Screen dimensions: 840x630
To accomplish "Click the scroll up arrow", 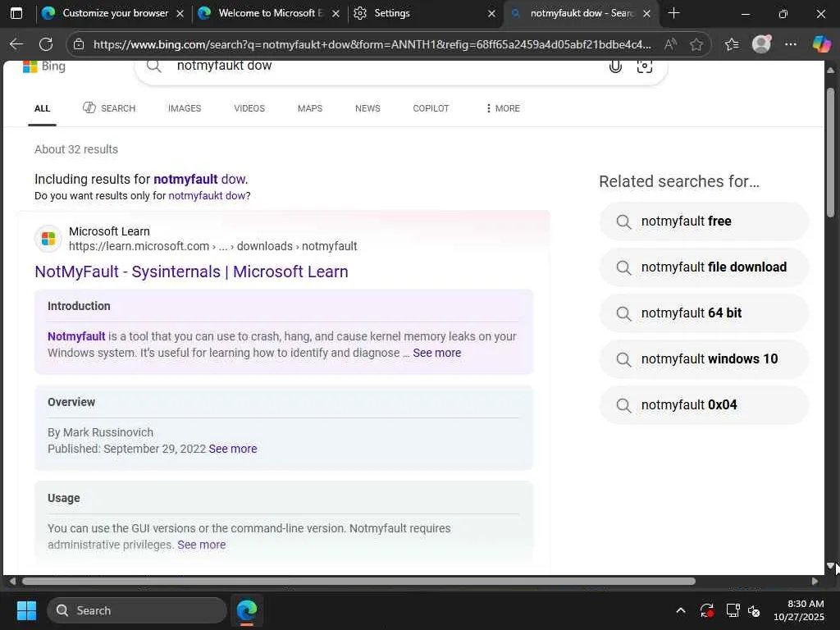I will tap(830, 71).
